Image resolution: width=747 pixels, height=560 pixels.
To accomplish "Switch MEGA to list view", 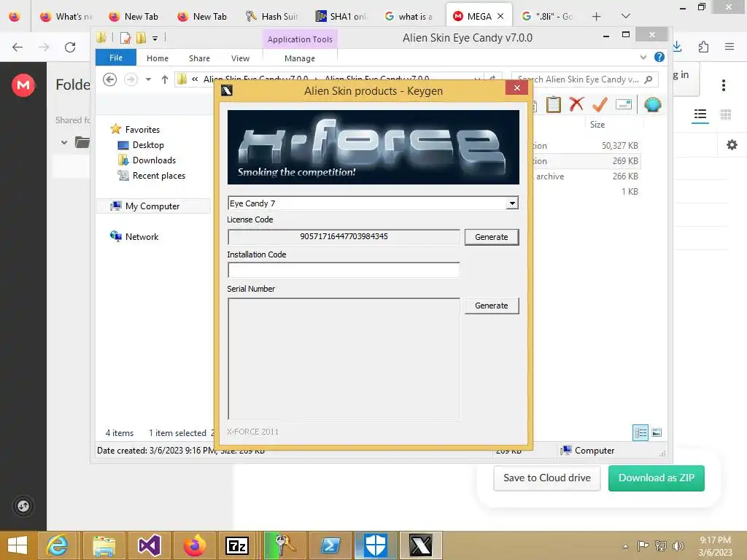I will click(x=700, y=114).
